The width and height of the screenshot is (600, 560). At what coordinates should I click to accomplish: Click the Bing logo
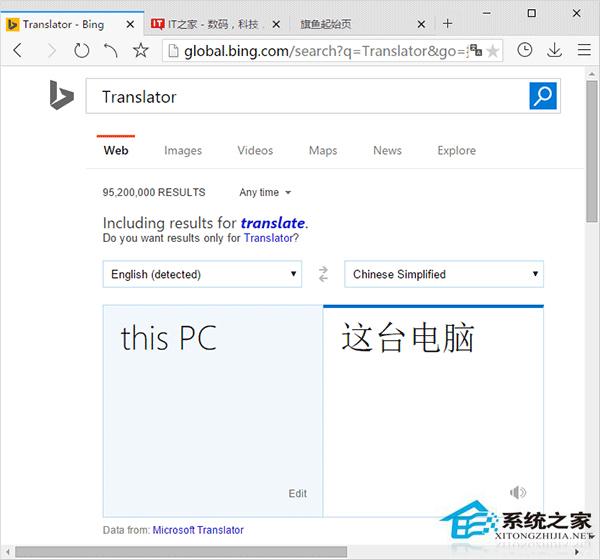pyautogui.click(x=61, y=95)
